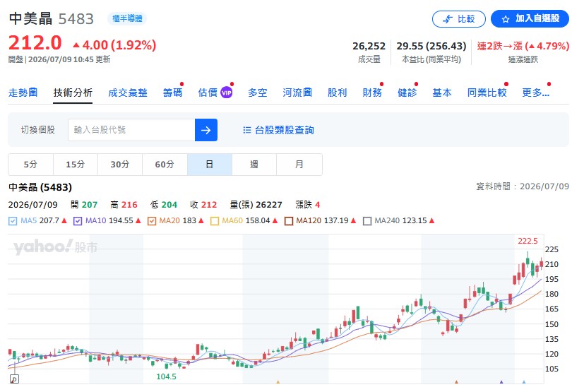Click the star icon in 加入自選股
The image size is (572, 392).
(x=505, y=19)
